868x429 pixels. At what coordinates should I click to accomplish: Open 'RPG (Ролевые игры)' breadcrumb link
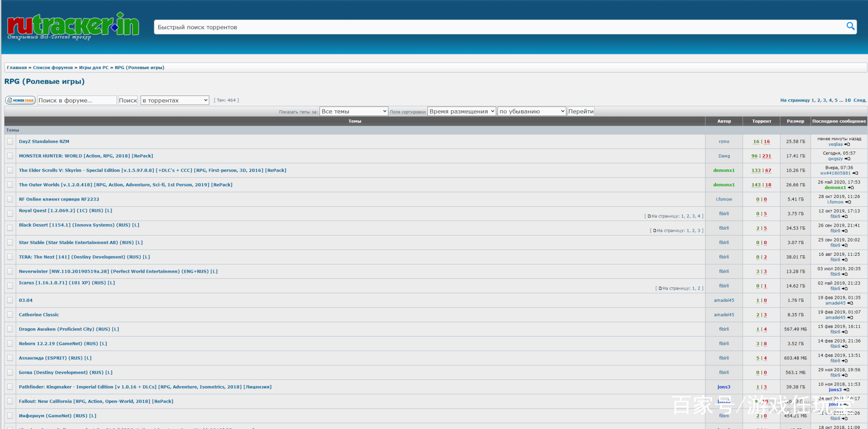[x=139, y=68]
